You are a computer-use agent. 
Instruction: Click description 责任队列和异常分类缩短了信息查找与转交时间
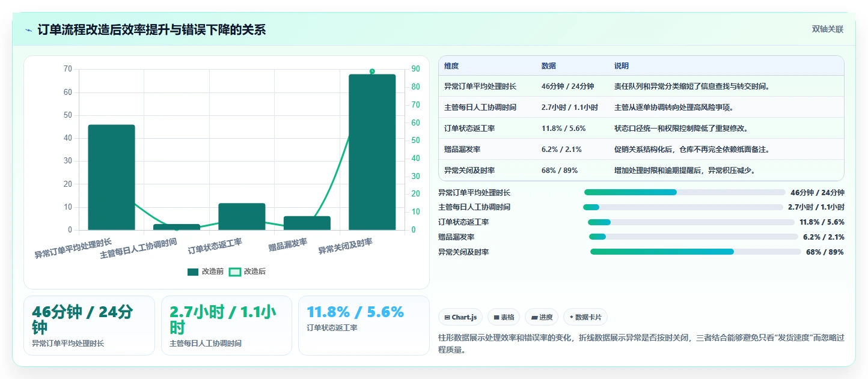point(692,86)
